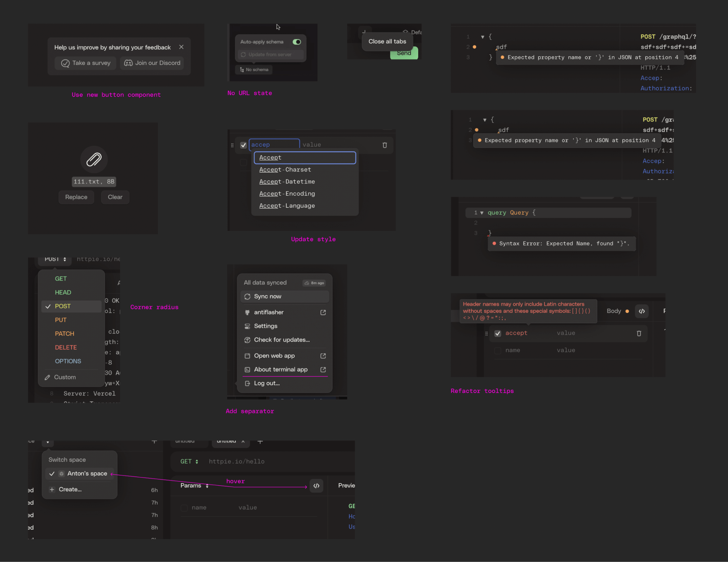Uncheck the accept header checkbox
Screen dimensions: 728x562
point(497,333)
